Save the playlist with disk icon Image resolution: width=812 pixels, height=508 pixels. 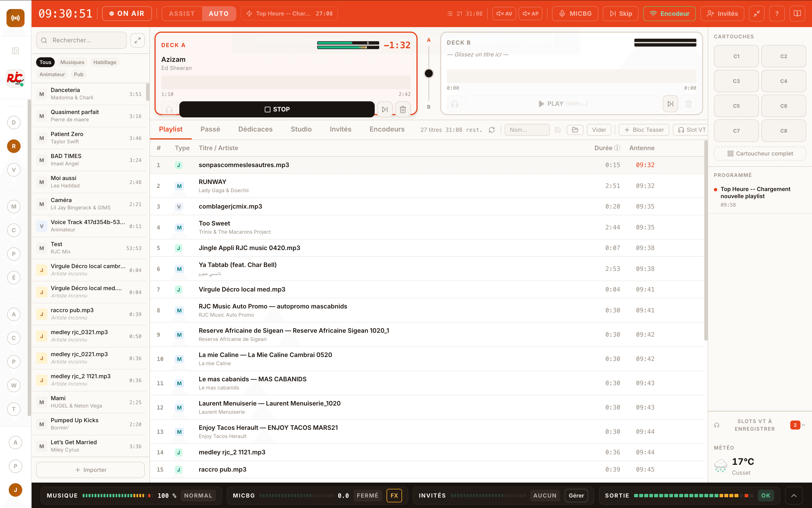558,130
